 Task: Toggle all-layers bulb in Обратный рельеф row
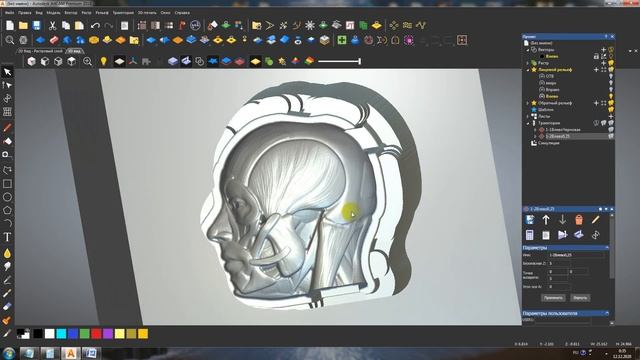[x=611, y=103]
